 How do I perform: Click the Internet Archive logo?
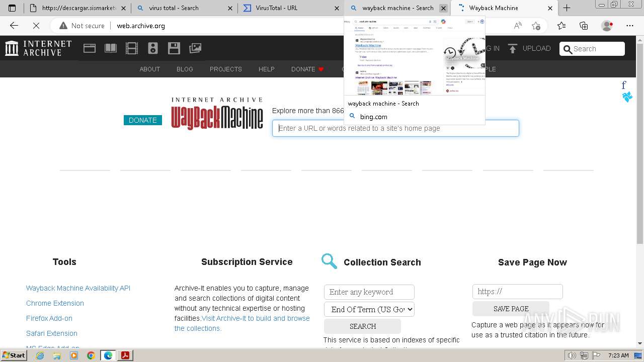(38, 48)
